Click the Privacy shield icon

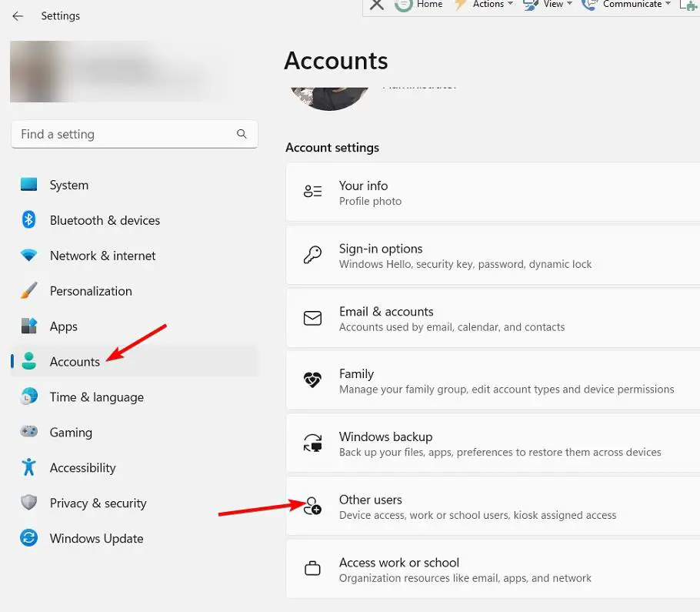click(x=29, y=502)
